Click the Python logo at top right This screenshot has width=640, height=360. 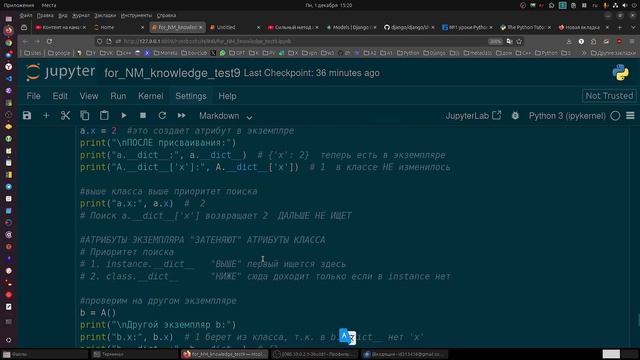[x=620, y=73]
